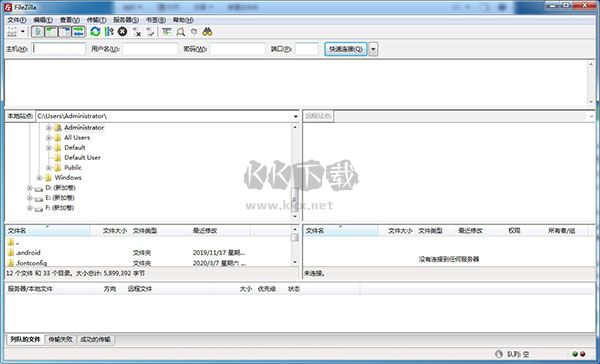600x364 pixels.
Task: Expand the Administrator tree node
Action: pos(49,127)
